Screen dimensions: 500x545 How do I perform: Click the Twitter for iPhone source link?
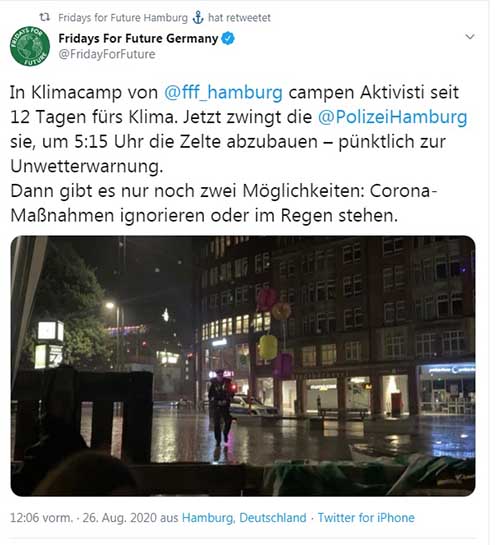pyautogui.click(x=366, y=518)
